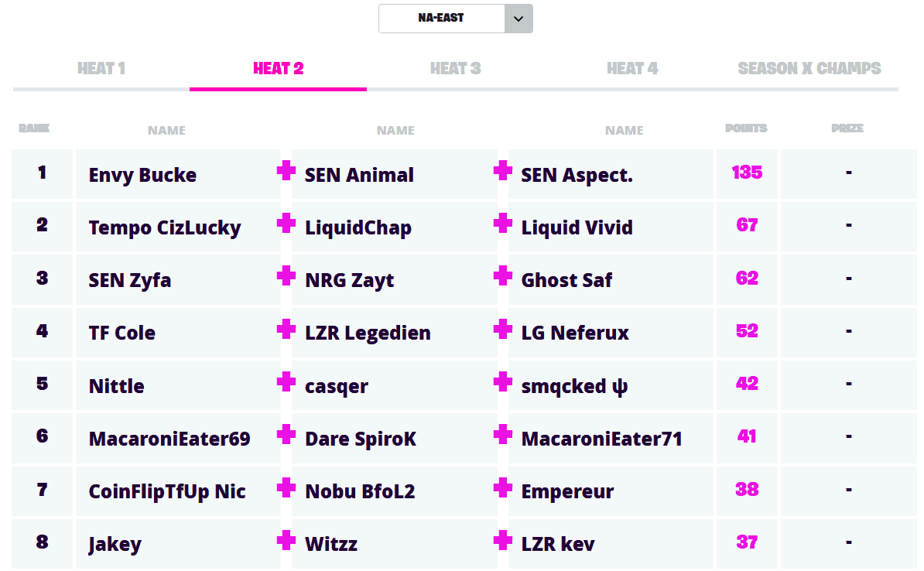
Task: Select the Heat 2 tab
Action: [x=278, y=69]
